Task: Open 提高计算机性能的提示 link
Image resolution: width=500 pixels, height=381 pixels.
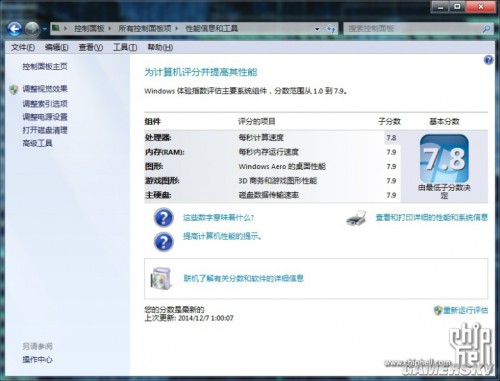Action: tap(222, 237)
